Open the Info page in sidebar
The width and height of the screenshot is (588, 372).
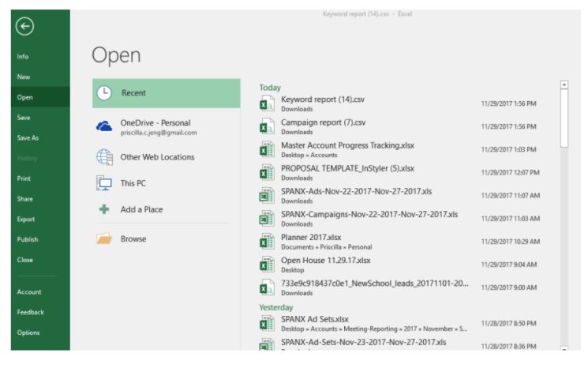[x=40, y=57]
